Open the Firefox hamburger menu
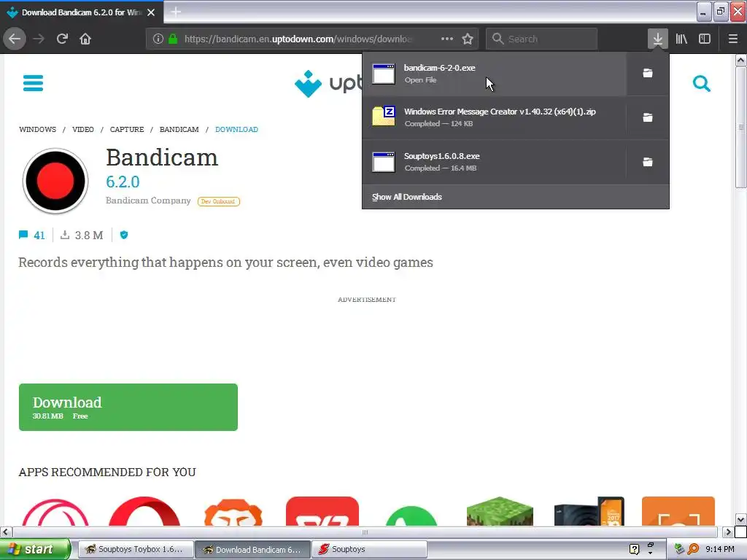The image size is (747, 560). [732, 39]
